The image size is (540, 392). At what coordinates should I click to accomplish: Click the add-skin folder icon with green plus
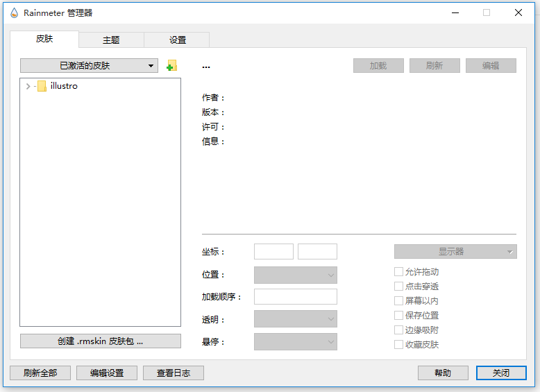click(171, 66)
